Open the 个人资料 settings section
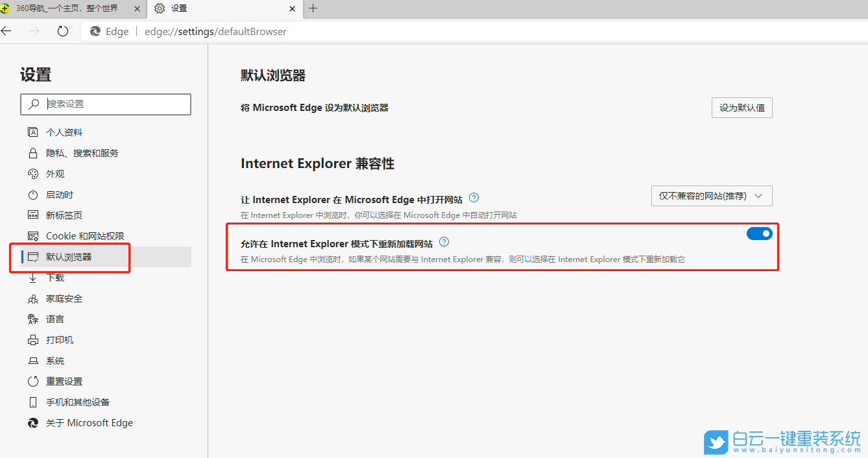Viewport: 868px width, 458px height. (64, 132)
